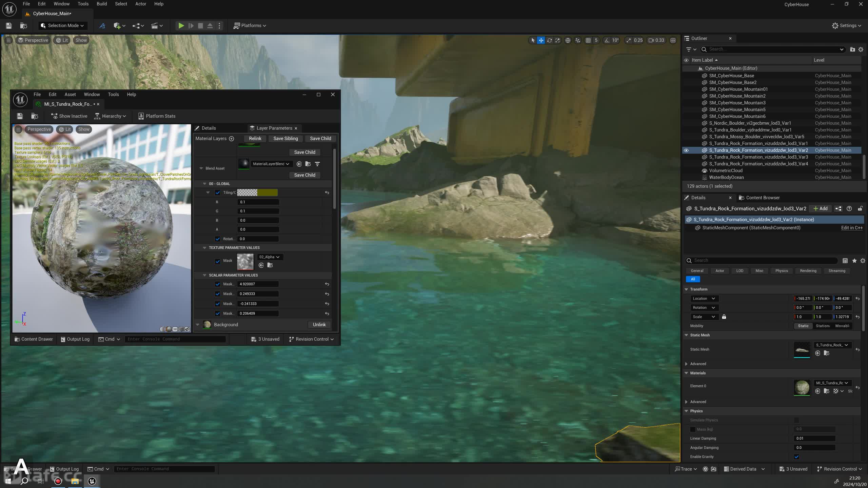Click the Mask texture thumbnail

(245, 261)
